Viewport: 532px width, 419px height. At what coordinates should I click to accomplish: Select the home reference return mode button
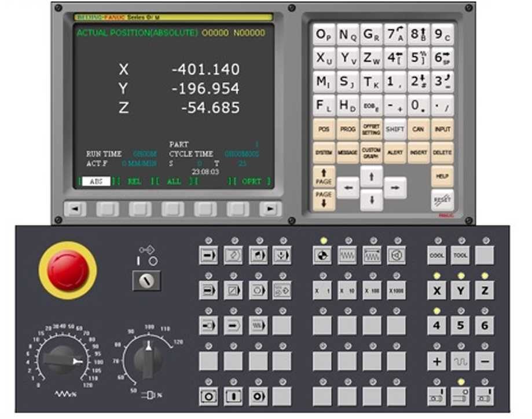click(322, 255)
